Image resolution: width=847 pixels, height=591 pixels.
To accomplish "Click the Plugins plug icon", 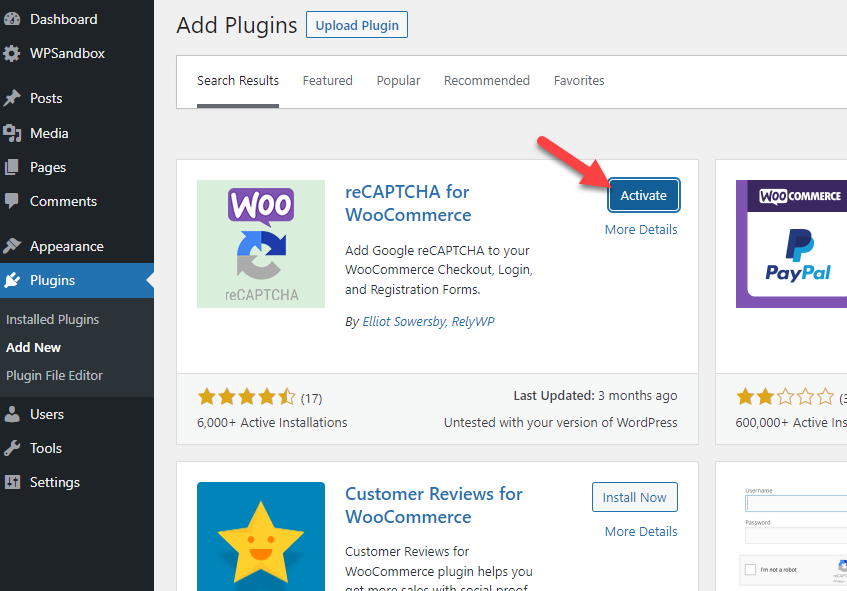I will click(12, 280).
